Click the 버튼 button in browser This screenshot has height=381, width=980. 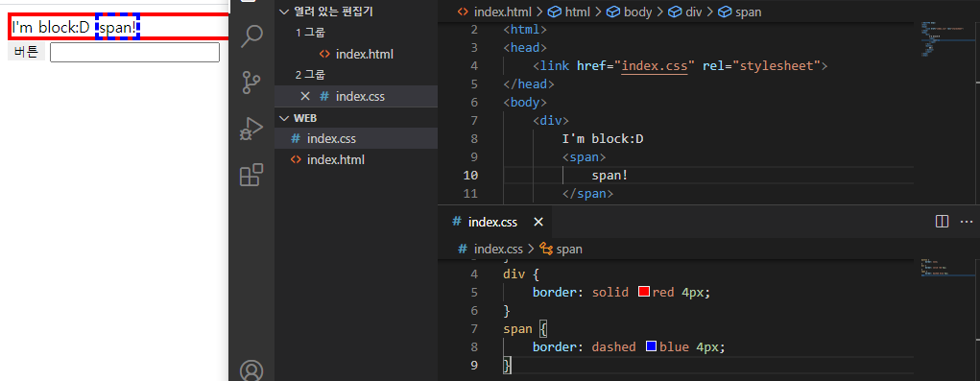pyautogui.click(x=26, y=53)
